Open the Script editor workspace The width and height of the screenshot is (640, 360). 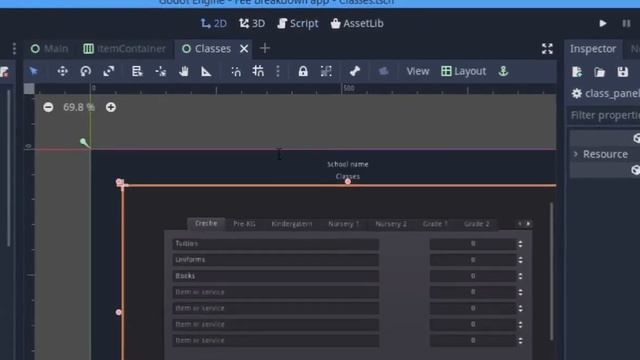point(298,24)
